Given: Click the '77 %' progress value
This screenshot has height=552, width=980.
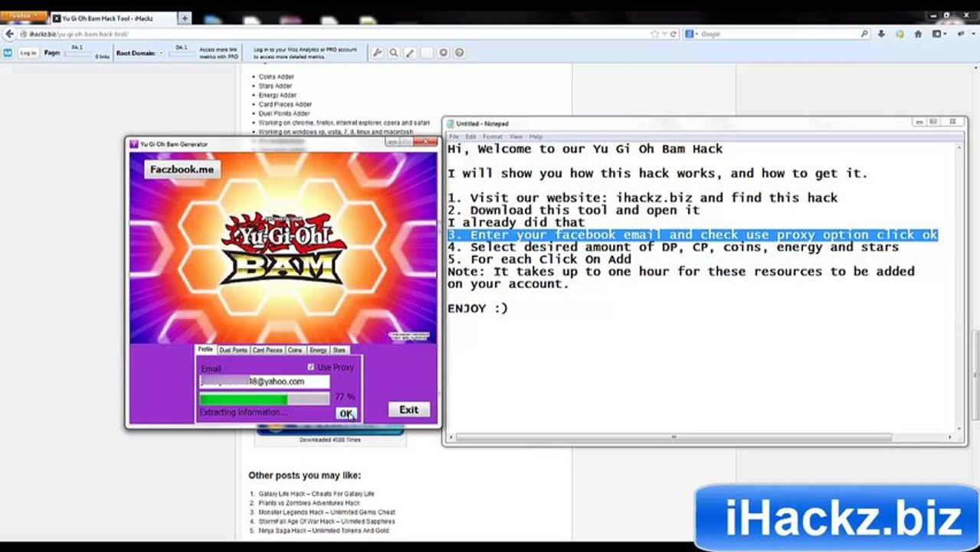Looking at the screenshot, I should [344, 397].
